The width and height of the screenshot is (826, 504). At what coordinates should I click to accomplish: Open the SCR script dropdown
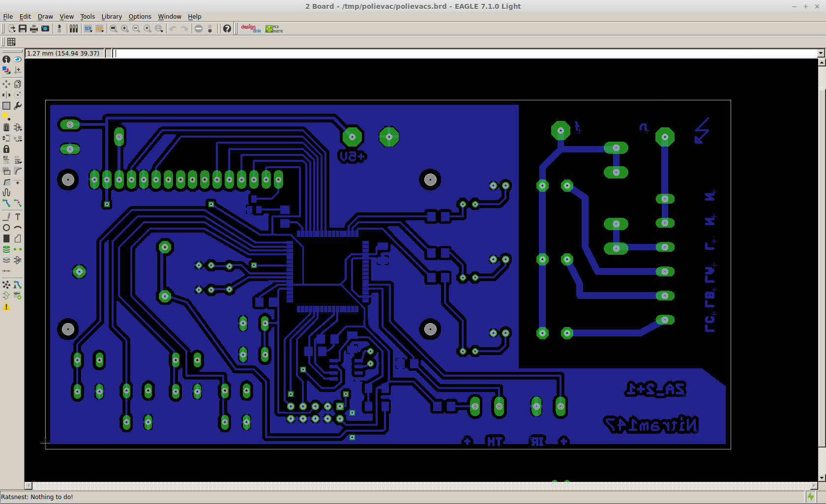[x=88, y=29]
